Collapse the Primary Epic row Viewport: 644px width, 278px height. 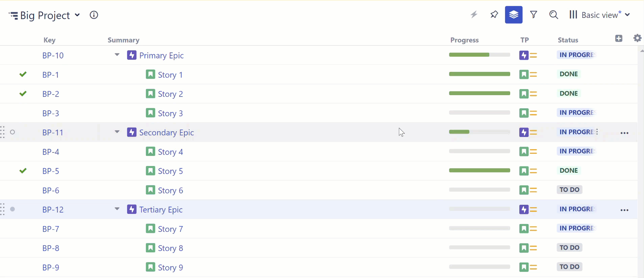[117, 55]
